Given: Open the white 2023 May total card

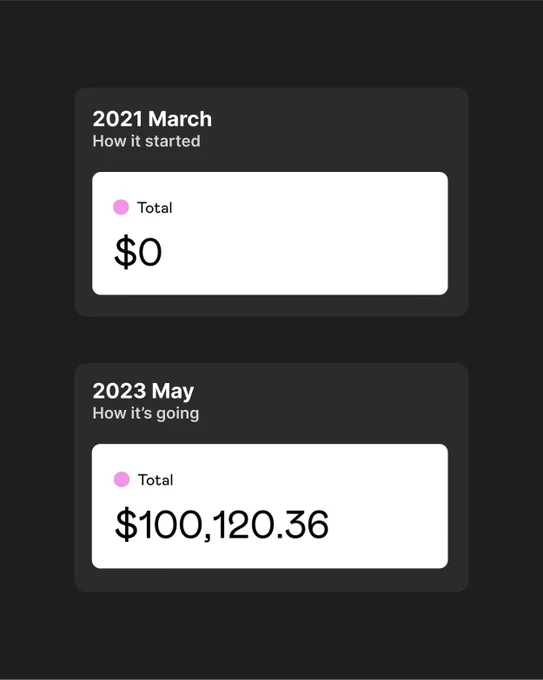Looking at the screenshot, I should (270, 506).
